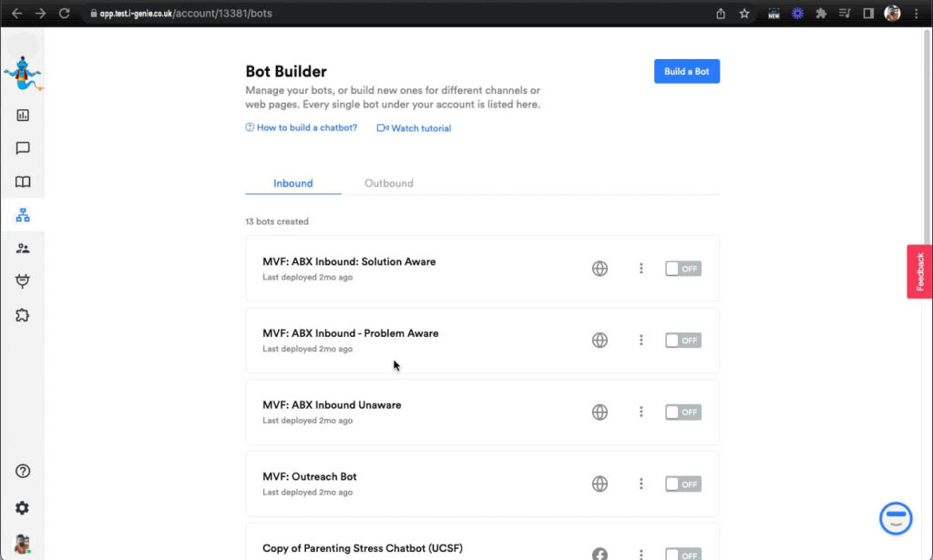This screenshot has height=560, width=933.
Task: Switch to the Outbound tab
Action: pyautogui.click(x=389, y=183)
